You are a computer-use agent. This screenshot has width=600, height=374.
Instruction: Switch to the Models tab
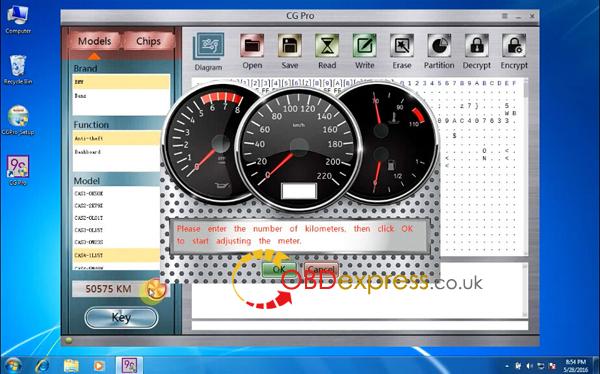(95, 41)
